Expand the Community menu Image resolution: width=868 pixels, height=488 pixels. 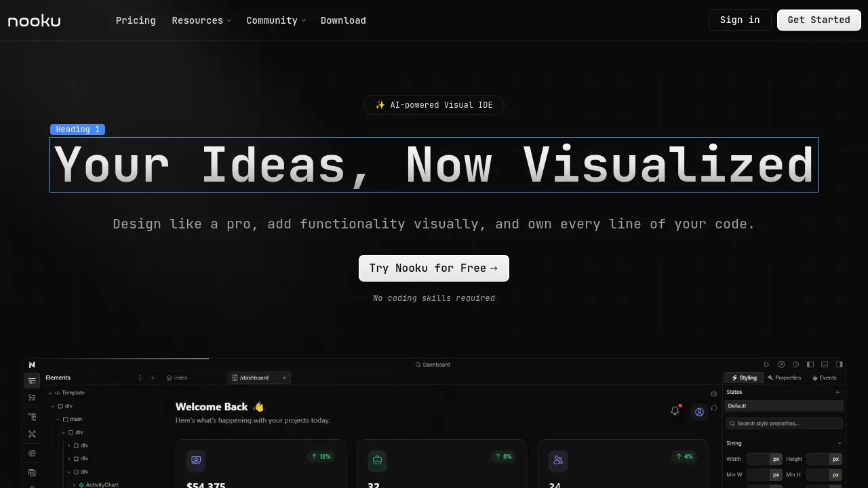click(276, 20)
